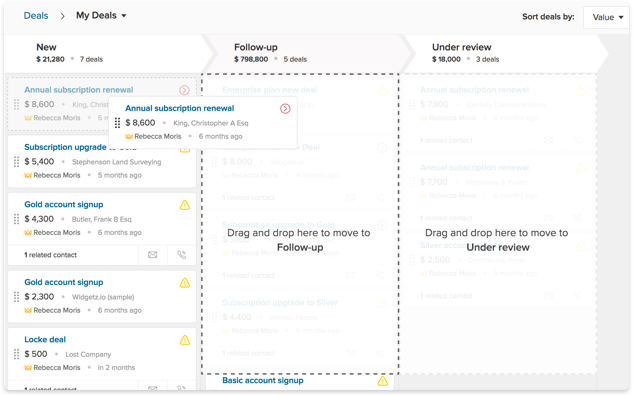Image resolution: width=633 pixels, height=396 pixels.
Task: Click warning icon on Locke deal
Action: (x=185, y=340)
